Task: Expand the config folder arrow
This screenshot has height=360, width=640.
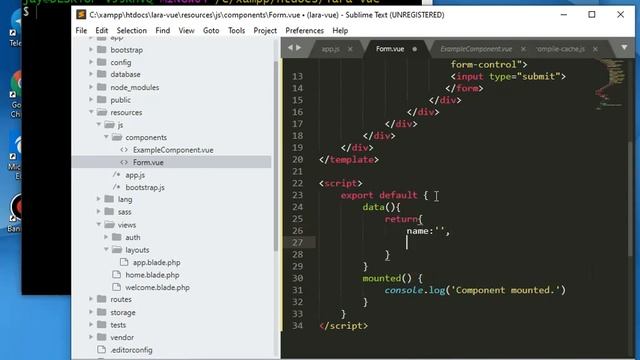Action: (91, 62)
